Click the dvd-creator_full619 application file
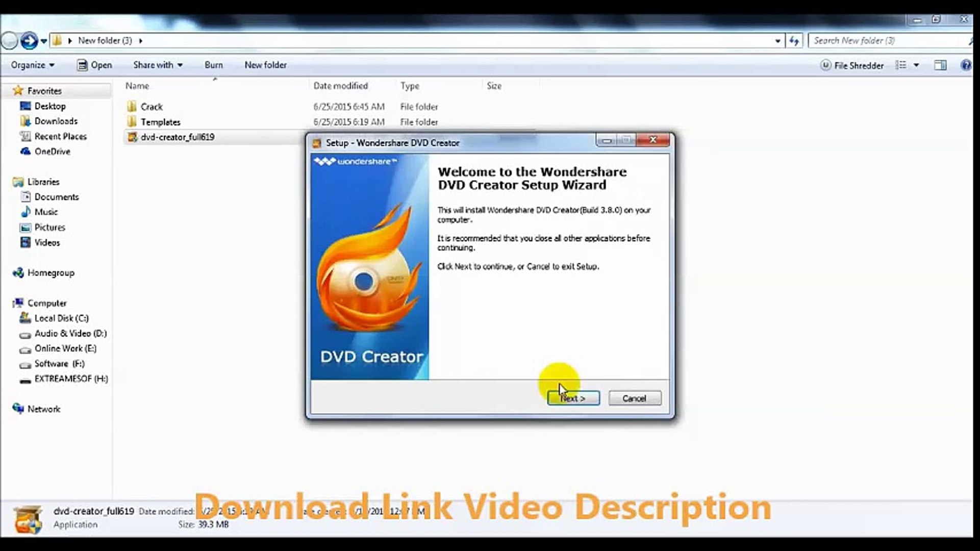The width and height of the screenshot is (980, 551). 178,137
